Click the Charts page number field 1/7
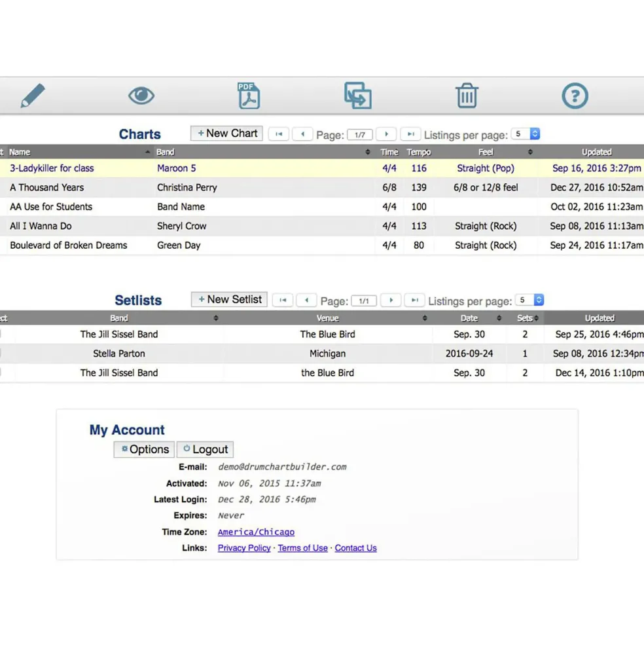Image resolution: width=644 pixels, height=645 pixels. point(360,135)
